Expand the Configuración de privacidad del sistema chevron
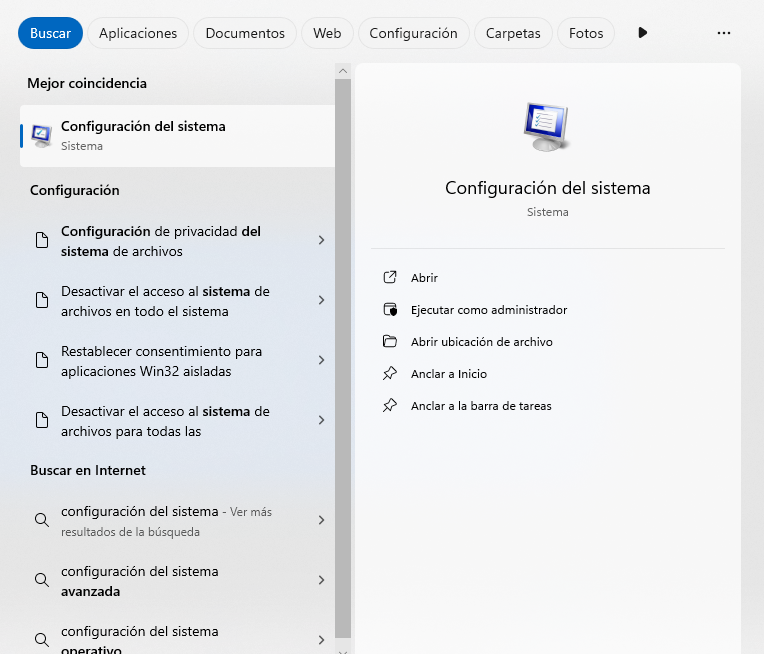This screenshot has width=764, height=654. [321, 240]
